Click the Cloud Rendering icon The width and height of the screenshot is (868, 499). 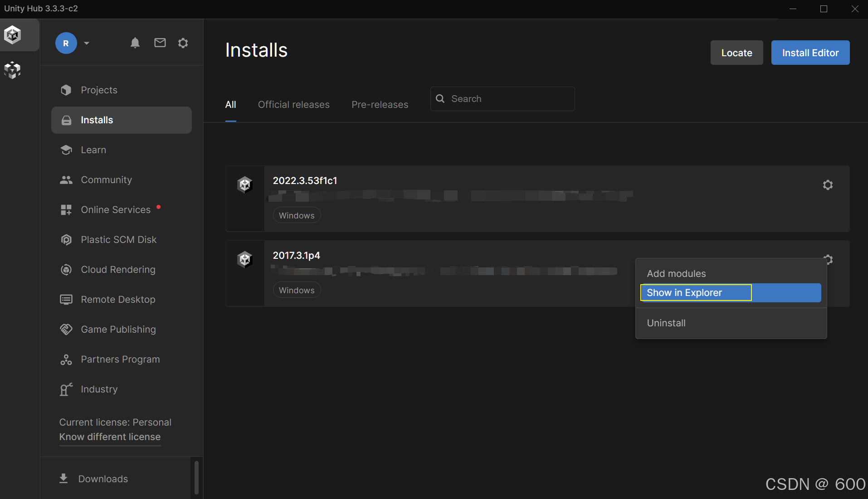[66, 270]
